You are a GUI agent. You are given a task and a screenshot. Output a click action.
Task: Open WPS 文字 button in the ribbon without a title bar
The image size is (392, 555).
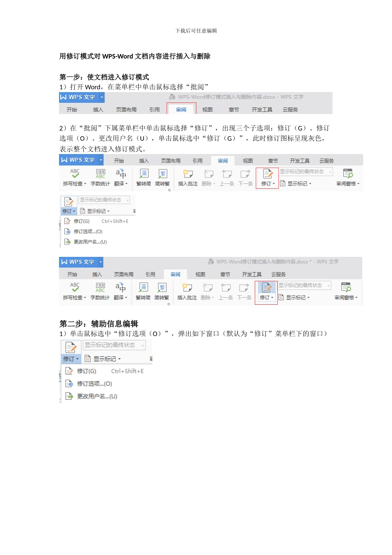82,160
